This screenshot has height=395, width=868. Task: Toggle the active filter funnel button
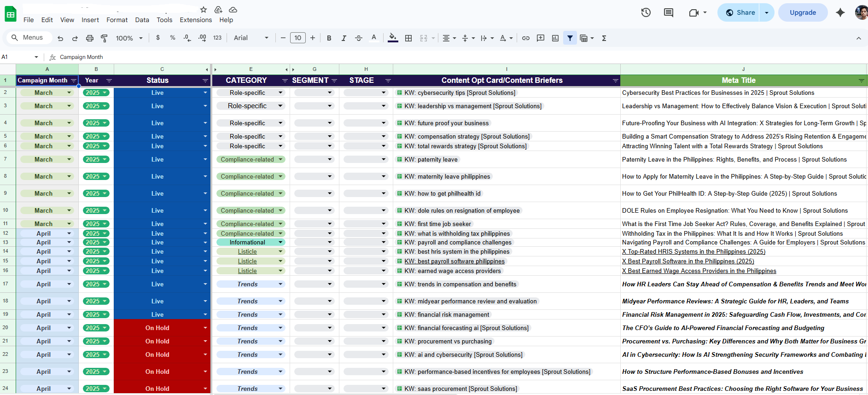[x=570, y=38]
